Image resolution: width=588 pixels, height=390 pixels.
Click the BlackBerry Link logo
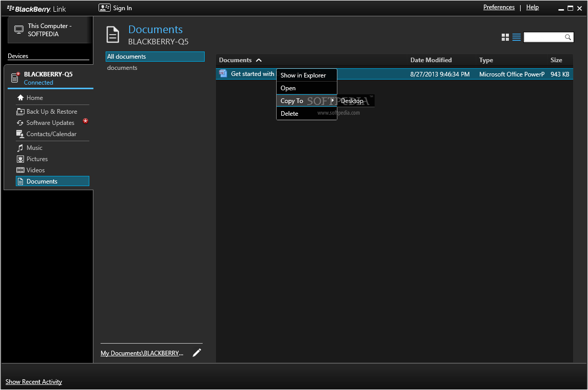[x=36, y=9]
